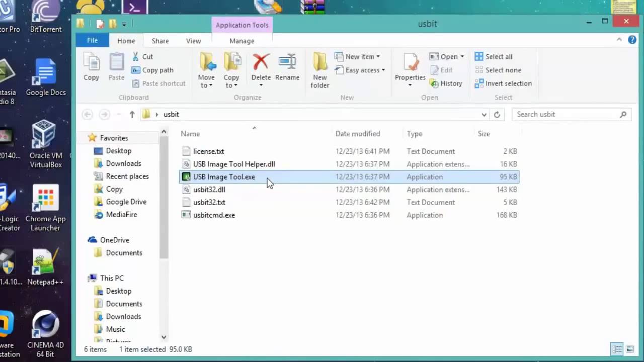Switch to large icons view in status bar
644x362 pixels.
(629, 349)
